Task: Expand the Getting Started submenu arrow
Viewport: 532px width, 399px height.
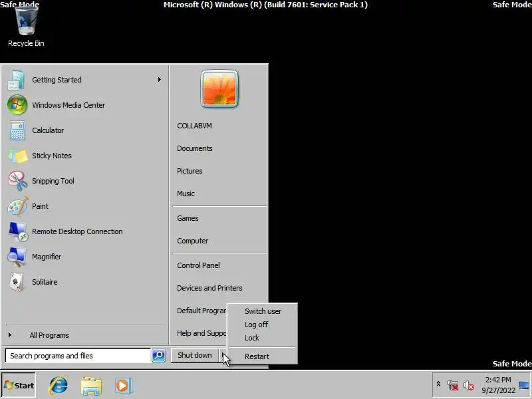Action: pos(159,80)
